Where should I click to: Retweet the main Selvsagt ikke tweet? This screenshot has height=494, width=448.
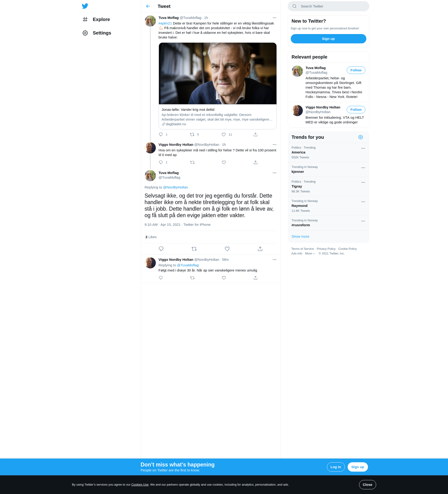pyautogui.click(x=194, y=249)
